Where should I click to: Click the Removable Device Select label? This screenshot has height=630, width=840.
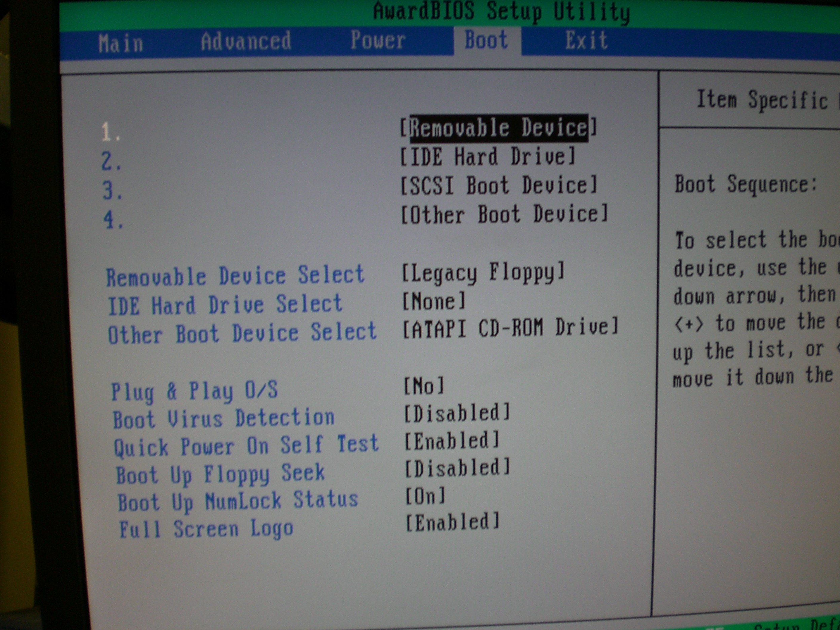pyautogui.click(x=235, y=276)
